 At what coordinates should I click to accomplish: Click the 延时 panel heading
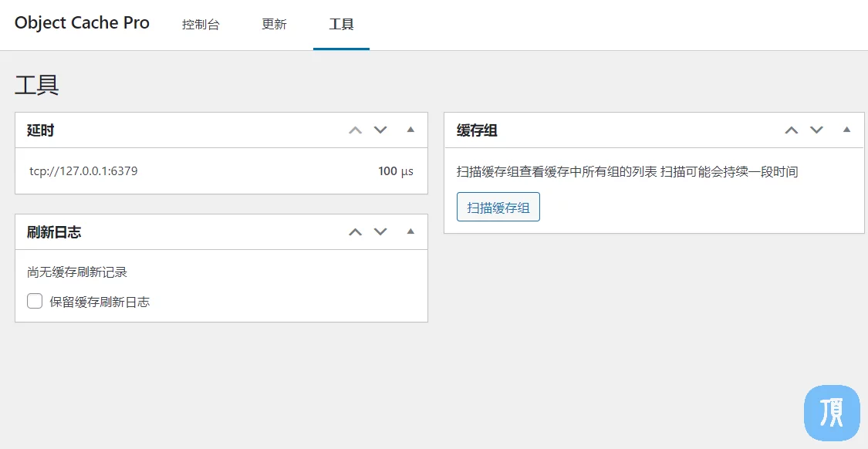(40, 130)
